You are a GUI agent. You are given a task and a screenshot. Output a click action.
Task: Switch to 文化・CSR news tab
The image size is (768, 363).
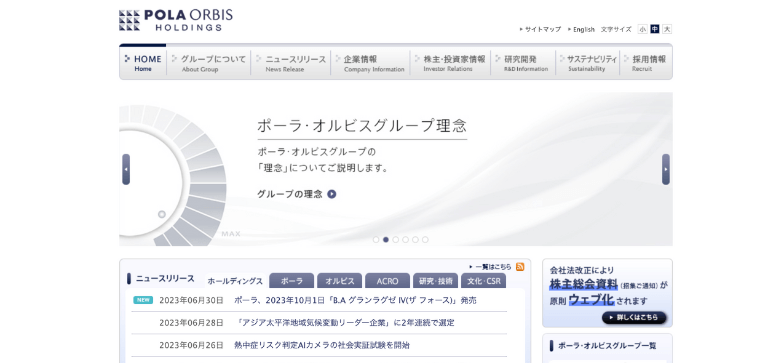483,281
